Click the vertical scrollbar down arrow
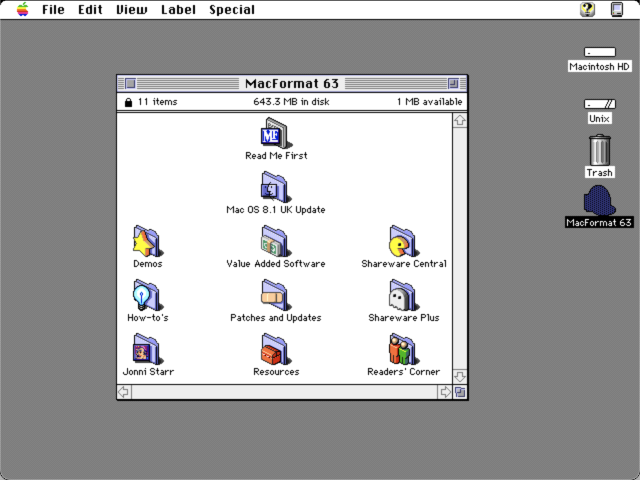This screenshot has height=480, width=640. [x=460, y=376]
